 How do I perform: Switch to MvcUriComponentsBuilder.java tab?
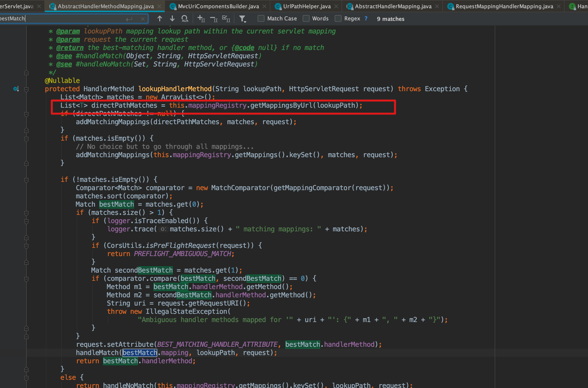pyautogui.click(x=218, y=6)
